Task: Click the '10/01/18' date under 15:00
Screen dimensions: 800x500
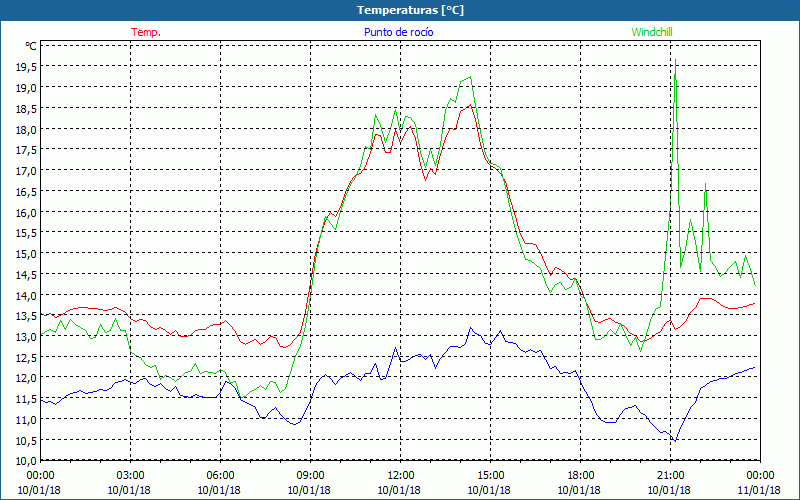Action: tap(489, 490)
